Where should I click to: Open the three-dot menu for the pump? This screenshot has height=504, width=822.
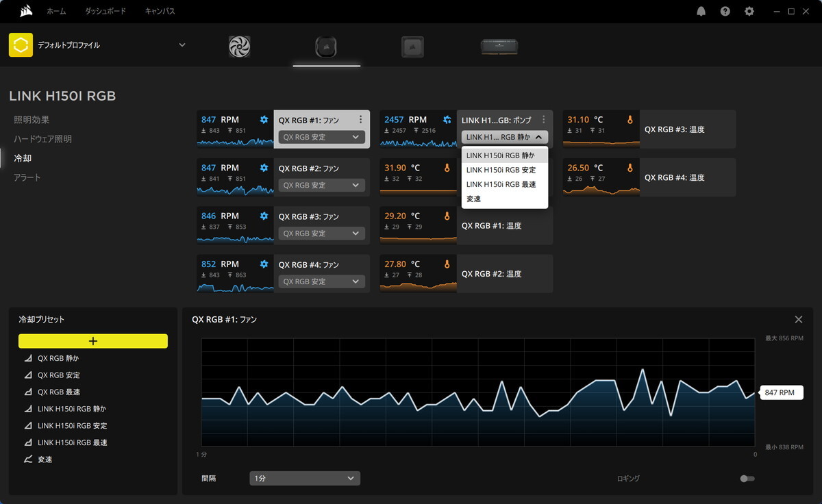tap(543, 120)
